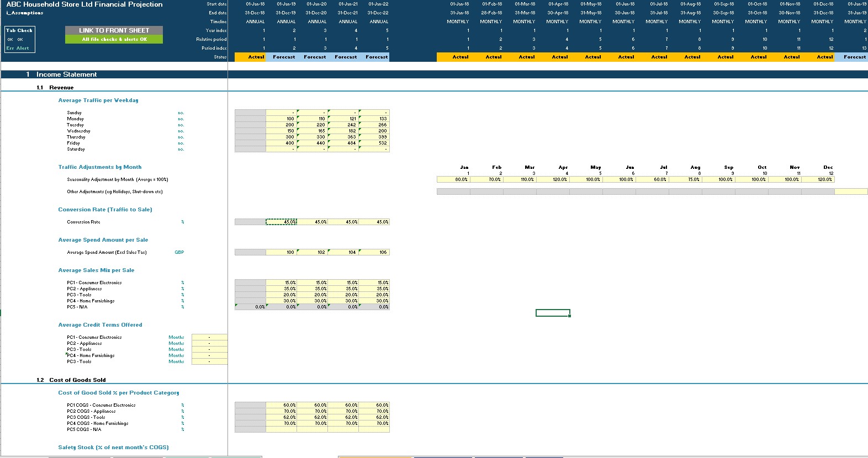This screenshot has height=458, width=868.
Task: Select the Feb seasonality cell with 70.0%
Action: pos(486,179)
